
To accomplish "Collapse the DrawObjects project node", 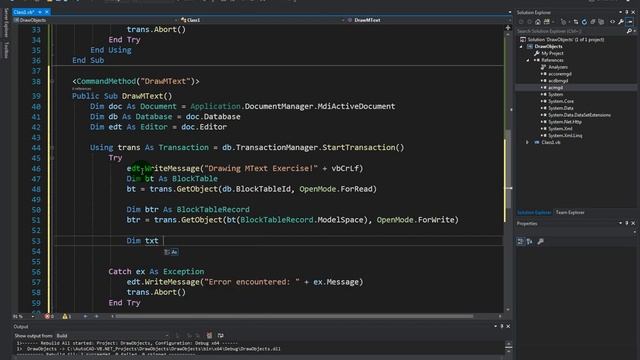I will click(521, 47).
